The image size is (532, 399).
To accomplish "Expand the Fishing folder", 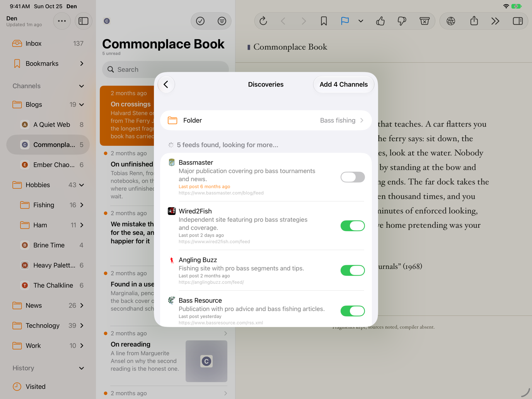I will coord(82,205).
